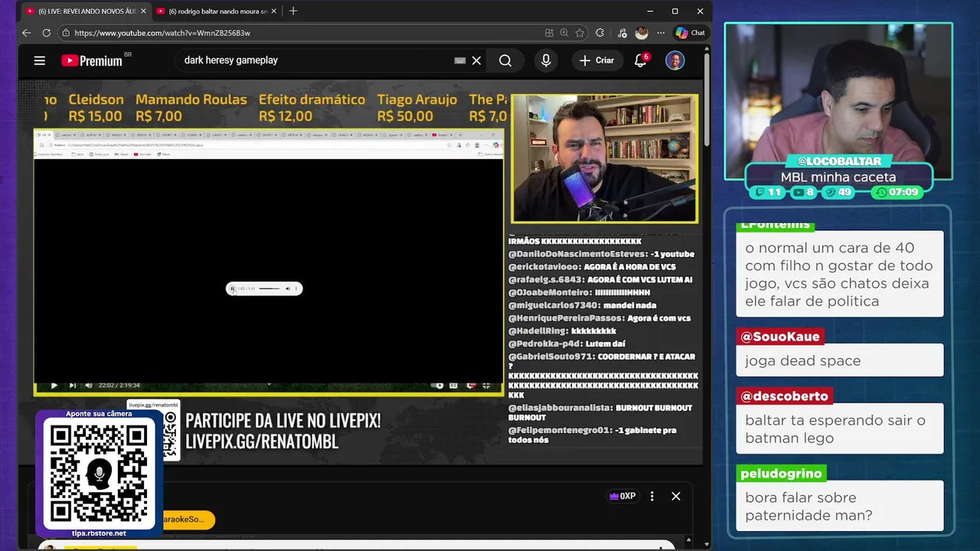Open live chat three-dot options

point(652,496)
